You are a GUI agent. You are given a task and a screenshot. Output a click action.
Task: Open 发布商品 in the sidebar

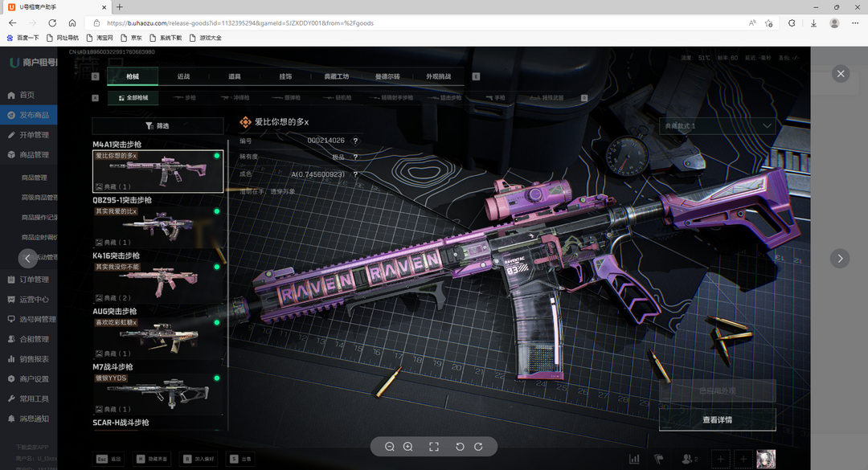[35, 115]
